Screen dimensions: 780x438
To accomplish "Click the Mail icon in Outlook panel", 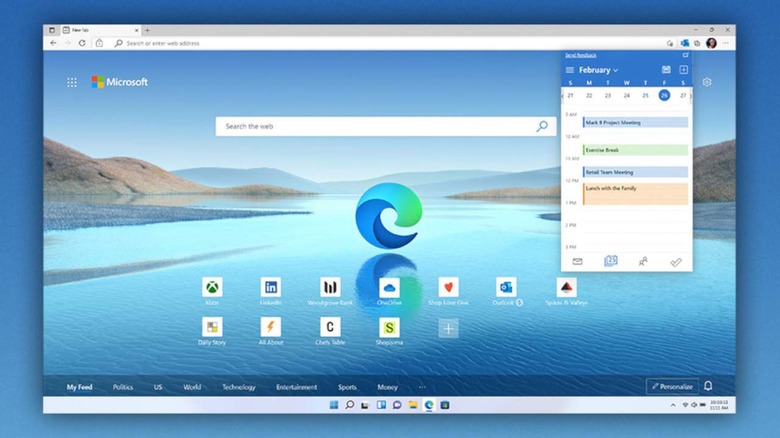I will 577,261.
